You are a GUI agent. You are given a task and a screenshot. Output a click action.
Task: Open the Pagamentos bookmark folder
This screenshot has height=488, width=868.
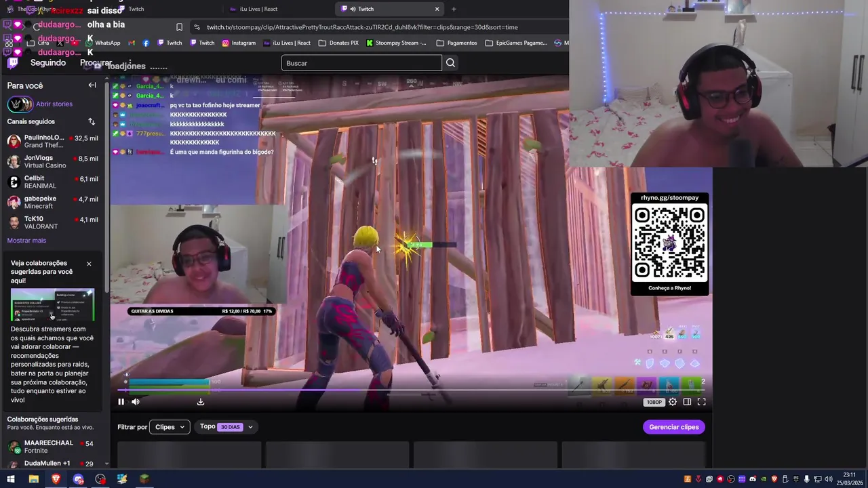click(x=457, y=43)
